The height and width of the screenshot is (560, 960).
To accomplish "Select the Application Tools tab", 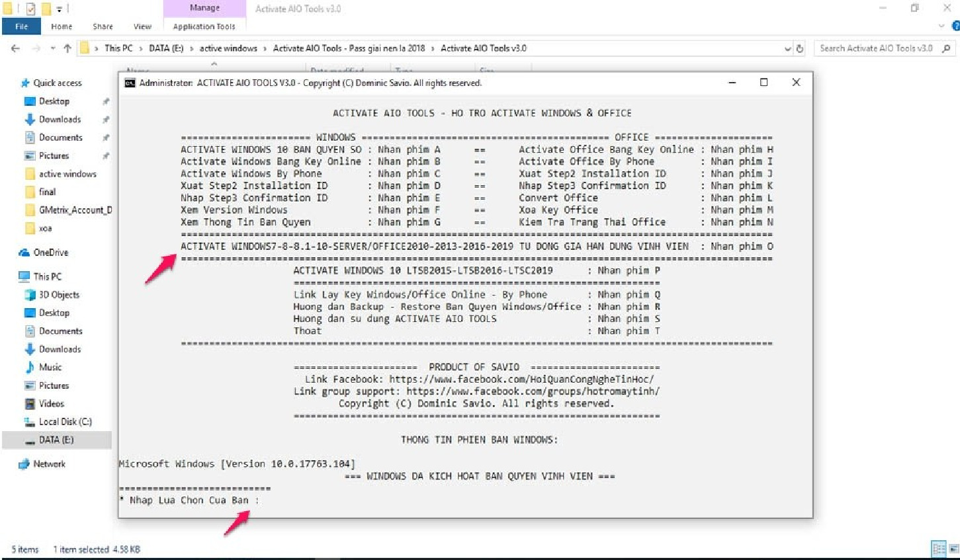I will click(x=204, y=26).
